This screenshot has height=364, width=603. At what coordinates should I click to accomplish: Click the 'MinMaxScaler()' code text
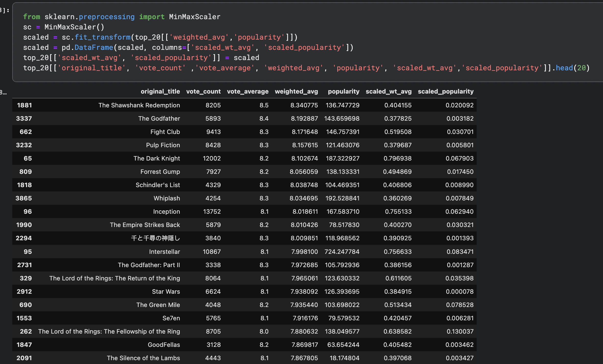(x=74, y=27)
